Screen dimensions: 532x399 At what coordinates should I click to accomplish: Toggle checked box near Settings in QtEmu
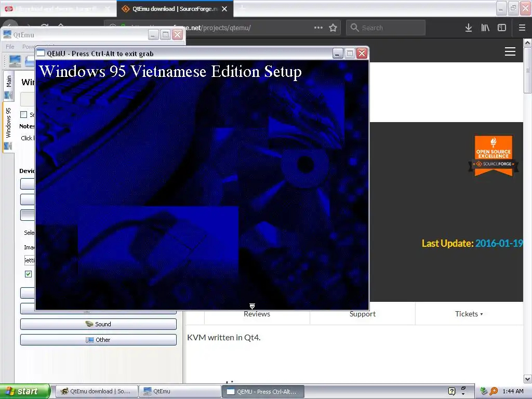pos(29,274)
